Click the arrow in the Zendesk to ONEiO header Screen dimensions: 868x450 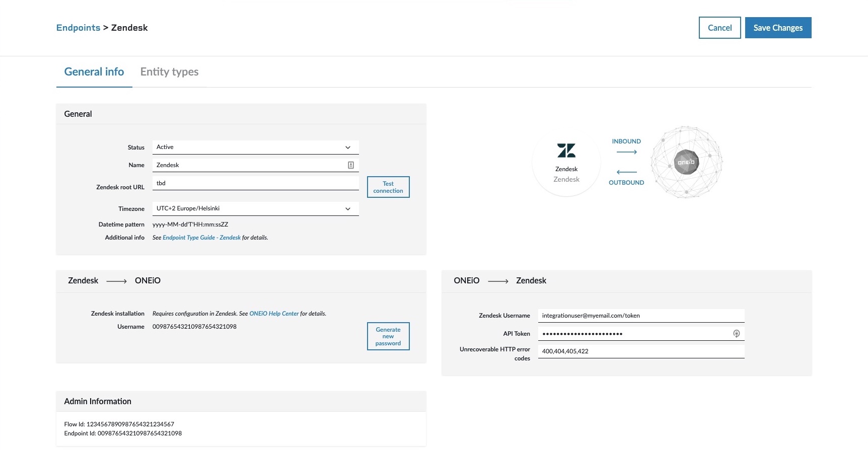(x=117, y=281)
